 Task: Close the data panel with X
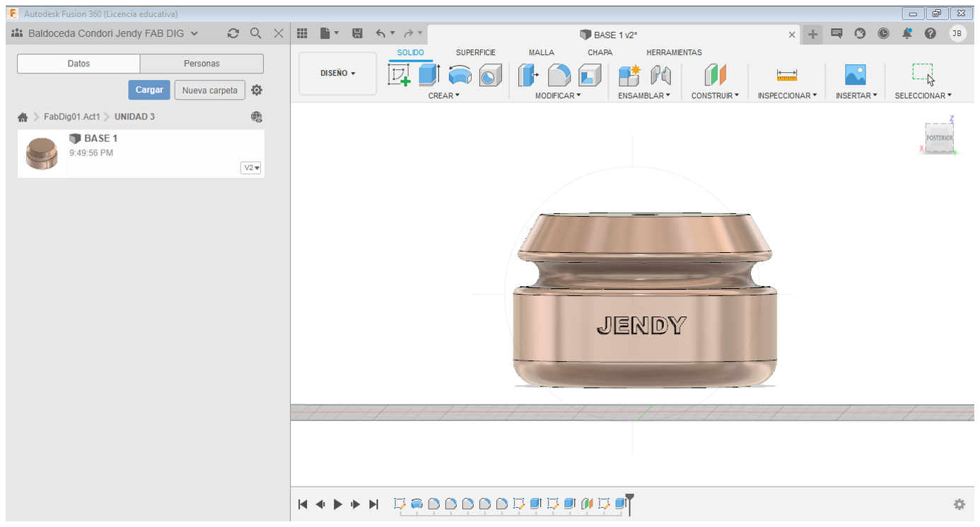pyautogui.click(x=279, y=33)
